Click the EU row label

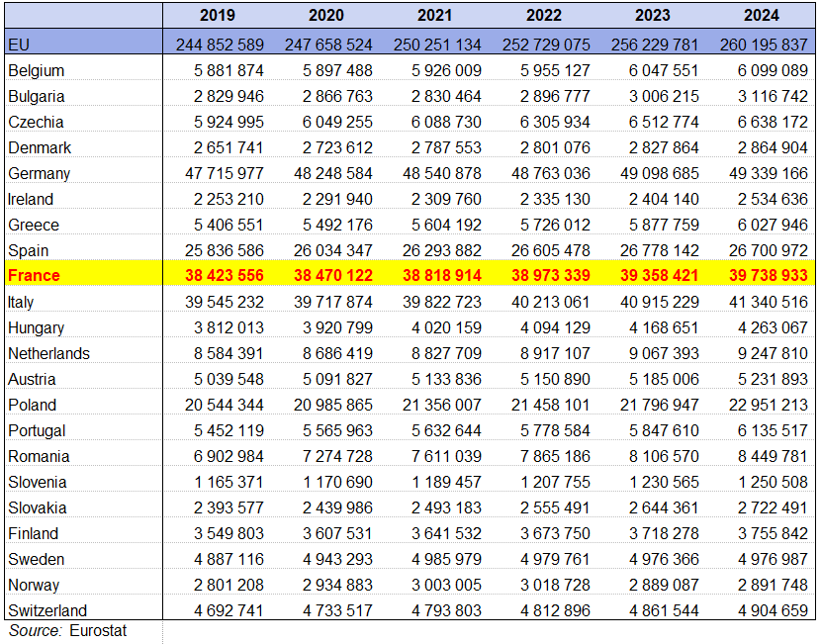point(18,45)
